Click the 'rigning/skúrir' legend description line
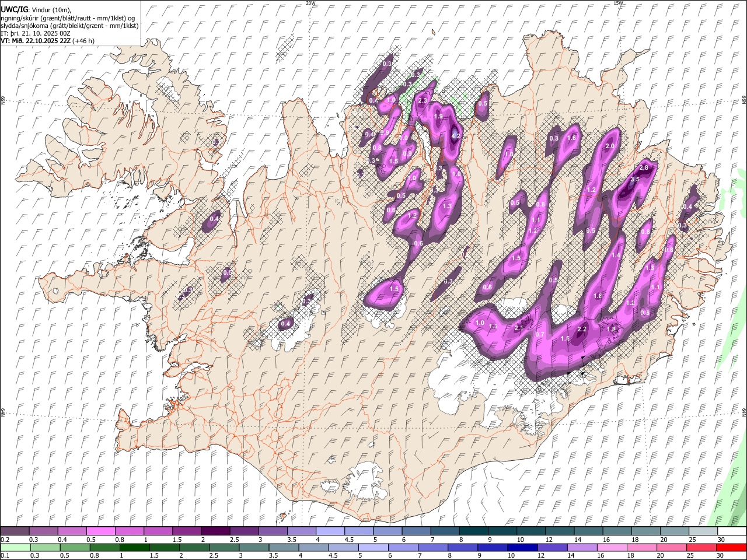The width and height of the screenshot is (747, 560). (x=68, y=18)
